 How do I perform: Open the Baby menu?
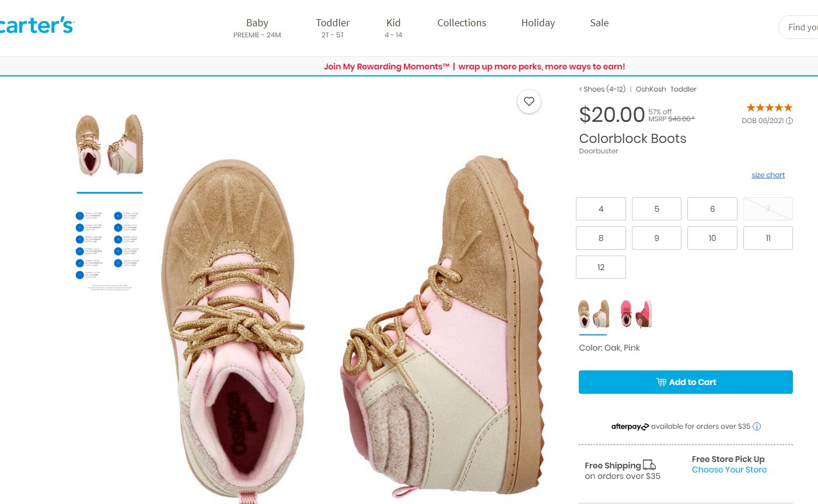pos(257,27)
